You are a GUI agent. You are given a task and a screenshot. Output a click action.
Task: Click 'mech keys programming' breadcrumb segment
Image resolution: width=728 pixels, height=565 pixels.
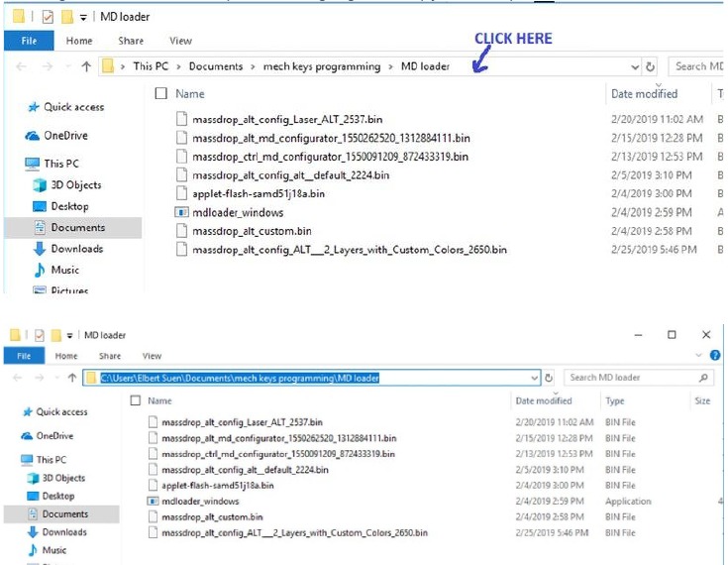tap(322, 66)
